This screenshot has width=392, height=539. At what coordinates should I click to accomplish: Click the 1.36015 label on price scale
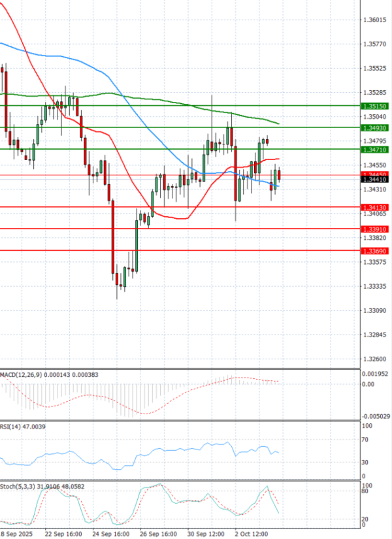(374, 20)
